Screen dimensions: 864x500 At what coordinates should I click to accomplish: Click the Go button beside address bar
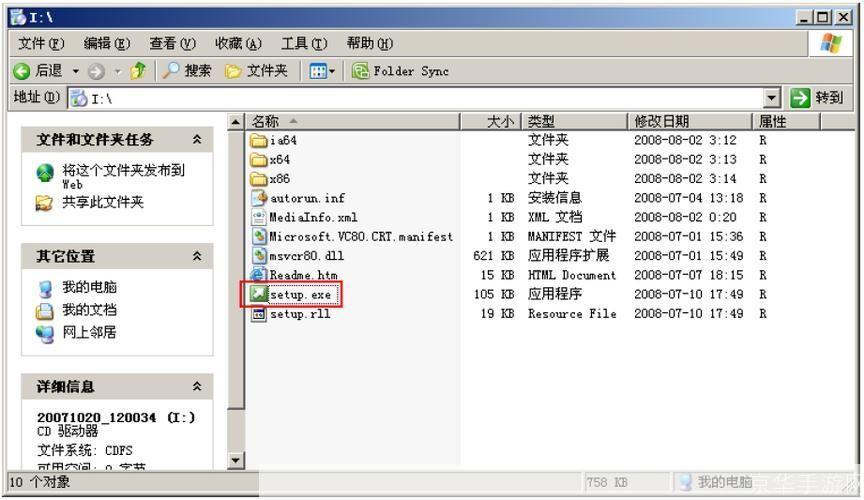[x=817, y=98]
